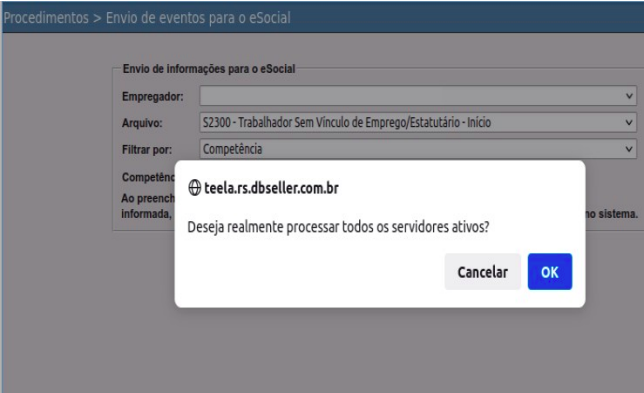
Task: Click the empty Empregador combo box field
Action: 418,96
